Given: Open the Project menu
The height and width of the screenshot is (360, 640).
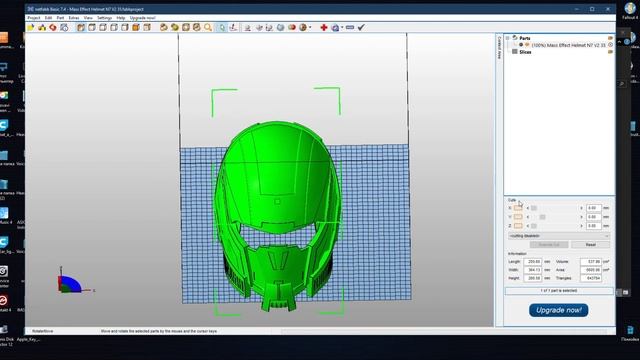Looking at the screenshot, I should pos(34,18).
